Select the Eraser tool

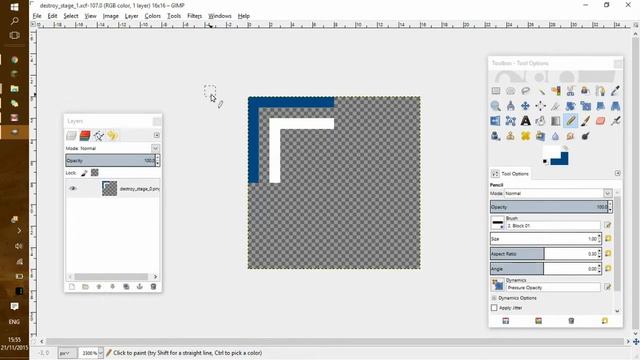[x=601, y=121]
